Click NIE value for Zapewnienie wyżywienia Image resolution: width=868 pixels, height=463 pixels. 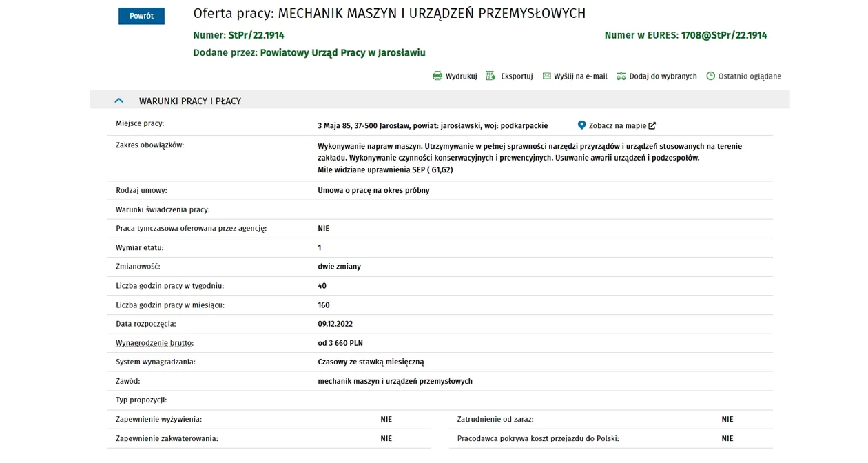pyautogui.click(x=386, y=420)
